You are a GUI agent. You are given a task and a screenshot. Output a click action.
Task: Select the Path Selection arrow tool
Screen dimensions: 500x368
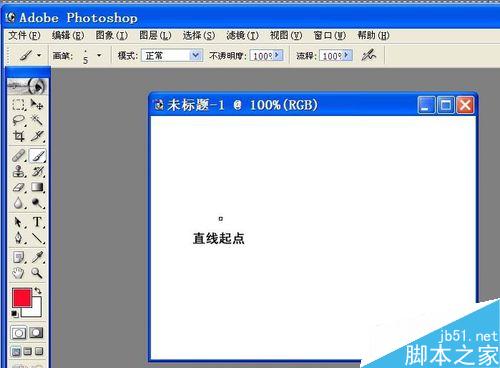(x=19, y=222)
